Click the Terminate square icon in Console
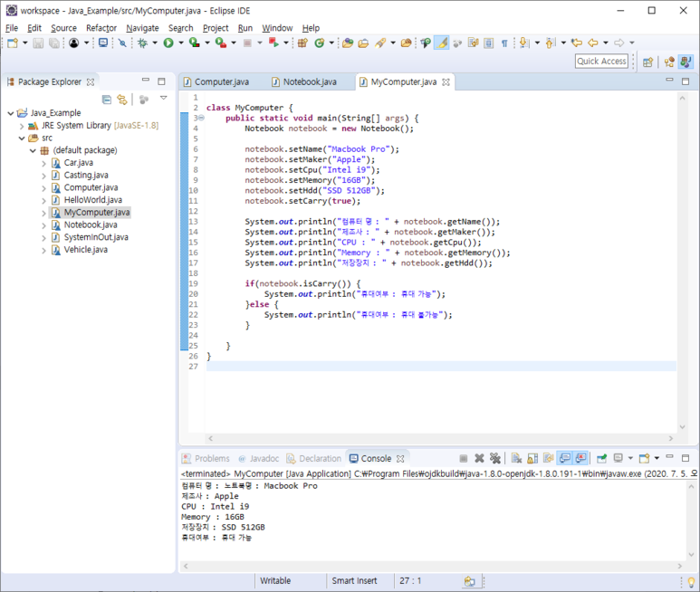 pos(464,458)
